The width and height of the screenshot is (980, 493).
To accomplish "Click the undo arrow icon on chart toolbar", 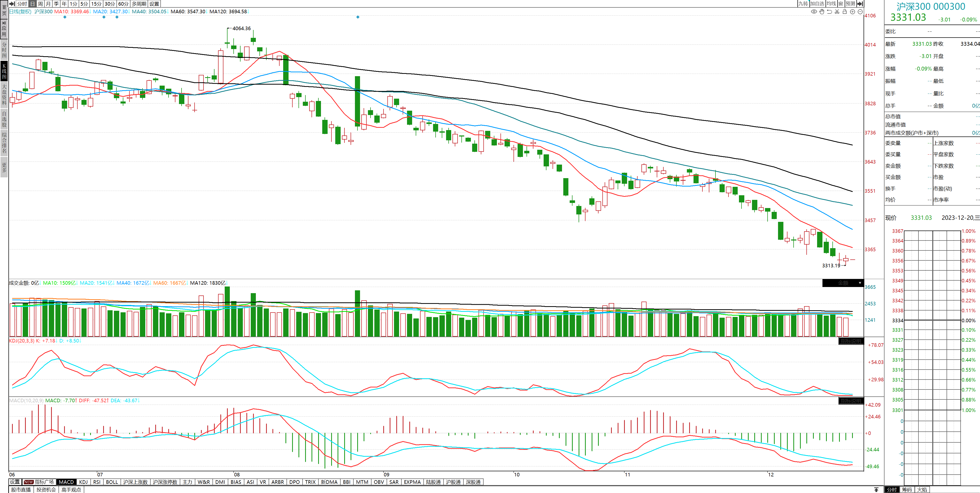I will tap(829, 12).
